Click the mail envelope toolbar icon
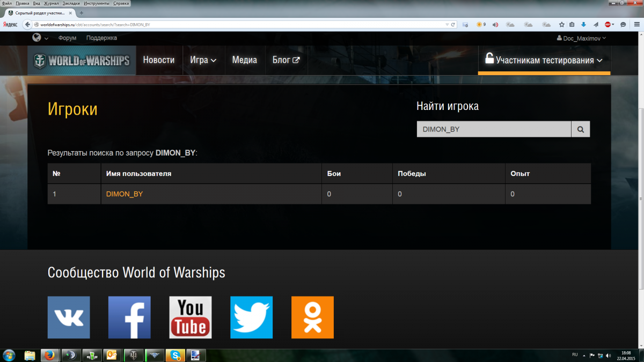This screenshot has width=644, height=362. pyautogui.click(x=465, y=25)
